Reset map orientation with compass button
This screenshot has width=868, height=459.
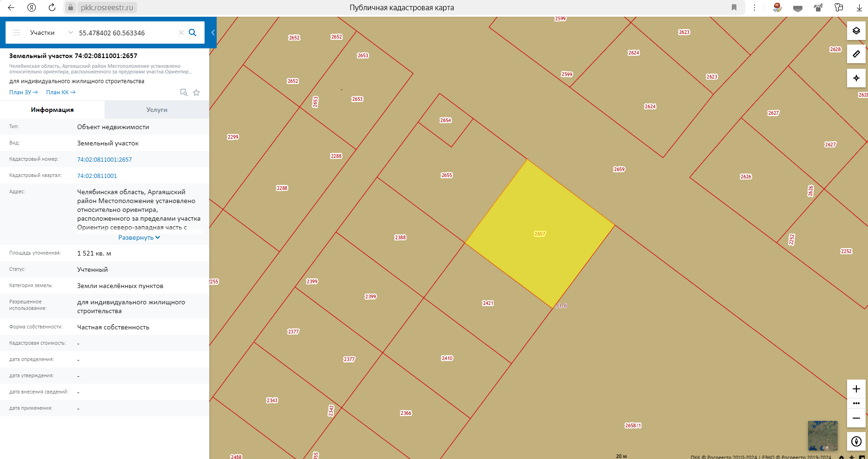tap(856, 441)
